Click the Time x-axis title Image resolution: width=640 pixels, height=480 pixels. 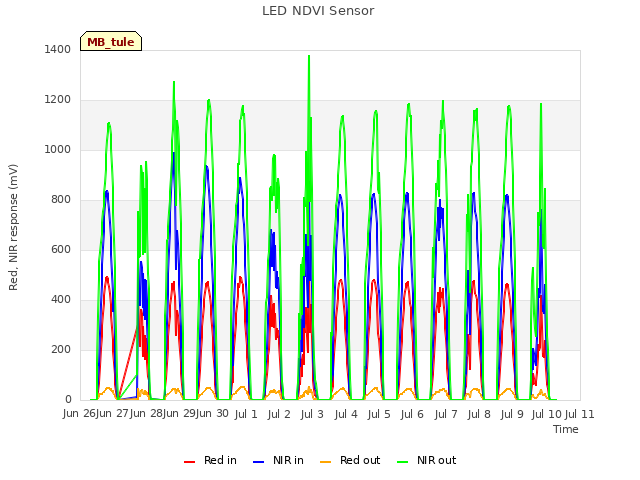click(x=566, y=429)
